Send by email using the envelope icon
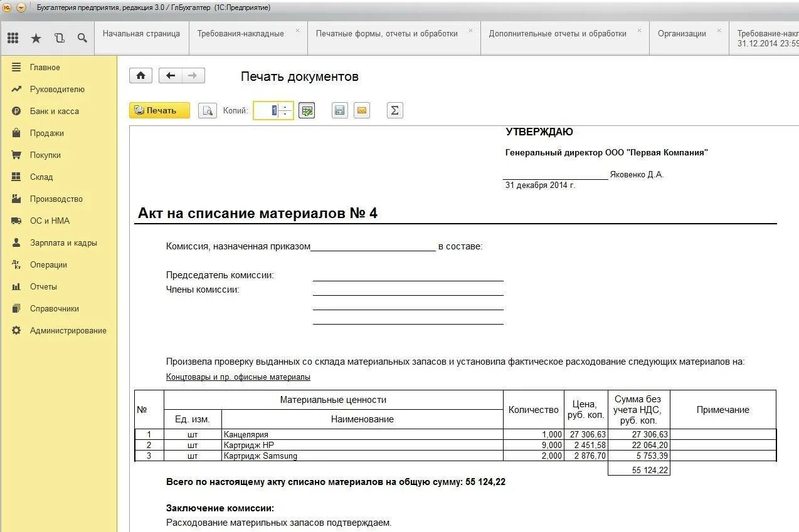 (362, 111)
